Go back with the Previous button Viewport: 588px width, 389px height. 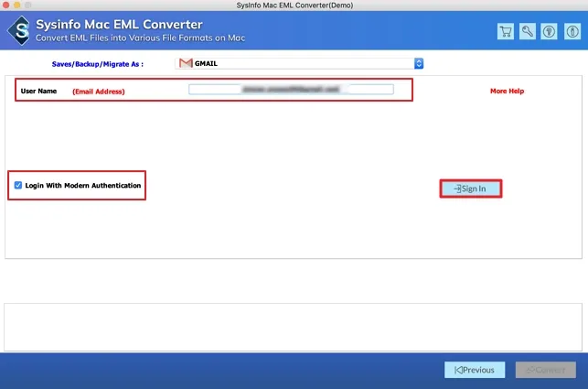point(475,370)
